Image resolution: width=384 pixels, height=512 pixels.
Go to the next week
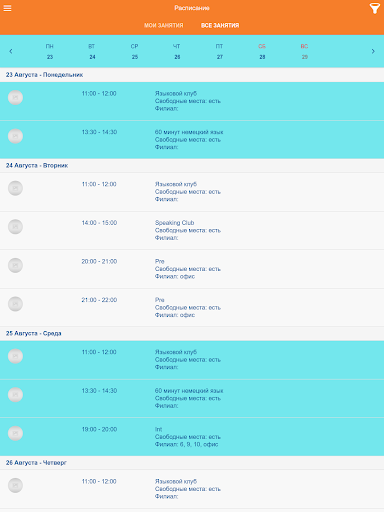373,51
